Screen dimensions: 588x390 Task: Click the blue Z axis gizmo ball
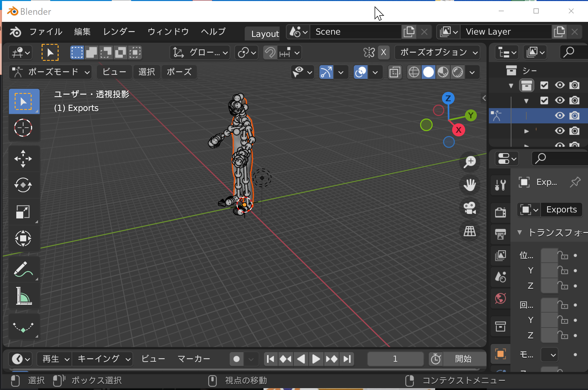[x=448, y=98]
